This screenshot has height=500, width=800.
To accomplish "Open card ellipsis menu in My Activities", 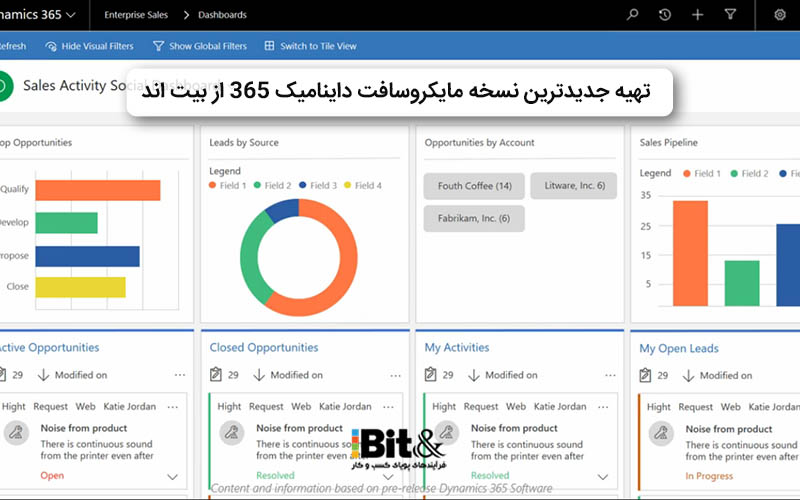I will click(x=603, y=407).
